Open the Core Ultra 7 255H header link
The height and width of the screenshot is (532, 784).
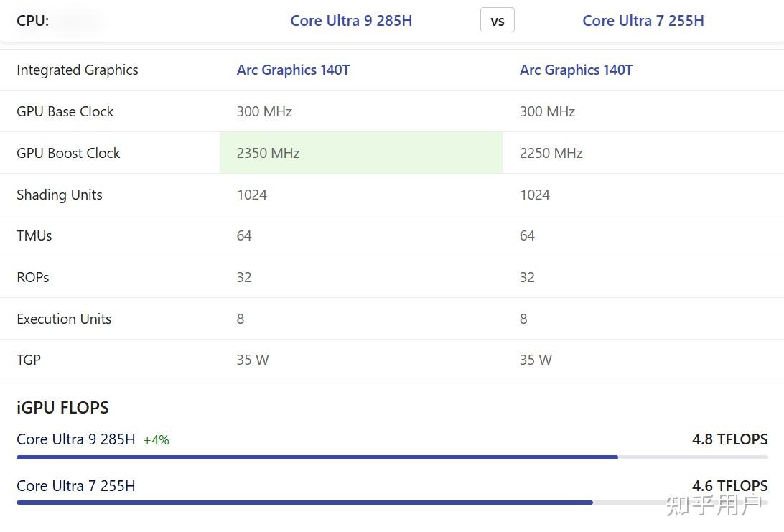(643, 21)
